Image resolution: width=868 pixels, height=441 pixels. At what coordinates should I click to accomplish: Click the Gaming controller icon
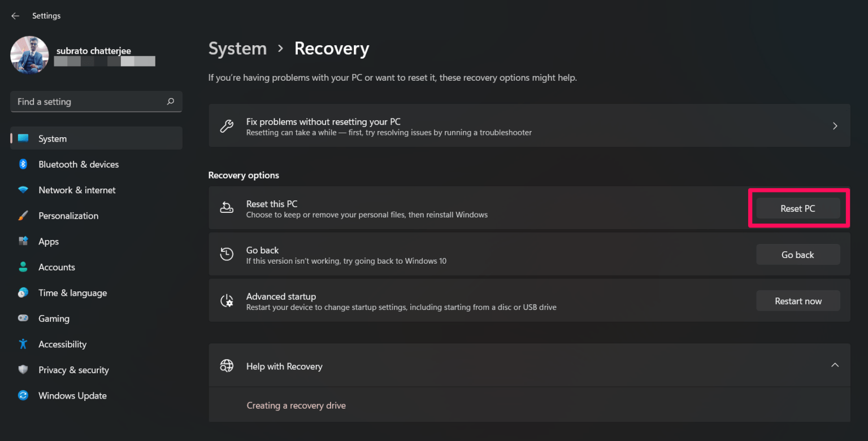[x=23, y=318]
